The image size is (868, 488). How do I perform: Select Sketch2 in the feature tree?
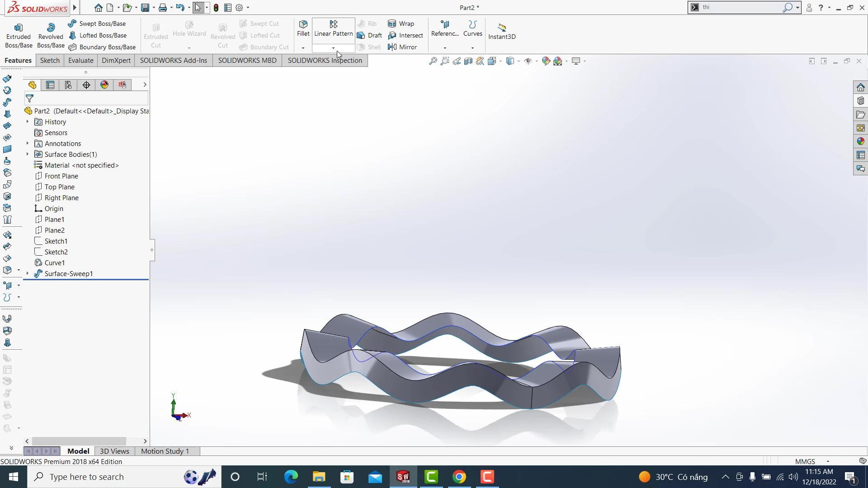56,252
